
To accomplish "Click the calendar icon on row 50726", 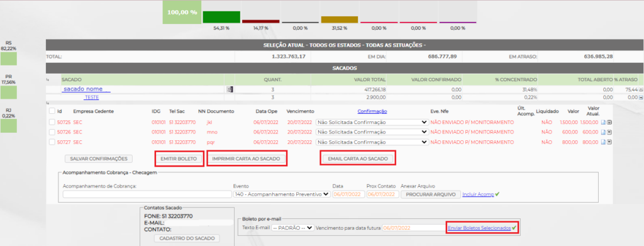I will tap(609, 132).
